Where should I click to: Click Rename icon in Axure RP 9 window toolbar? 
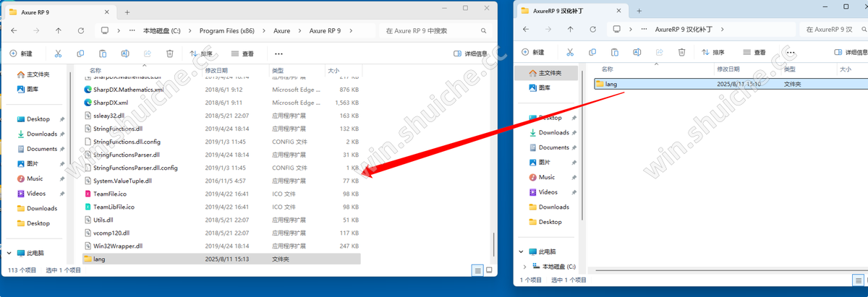125,53
